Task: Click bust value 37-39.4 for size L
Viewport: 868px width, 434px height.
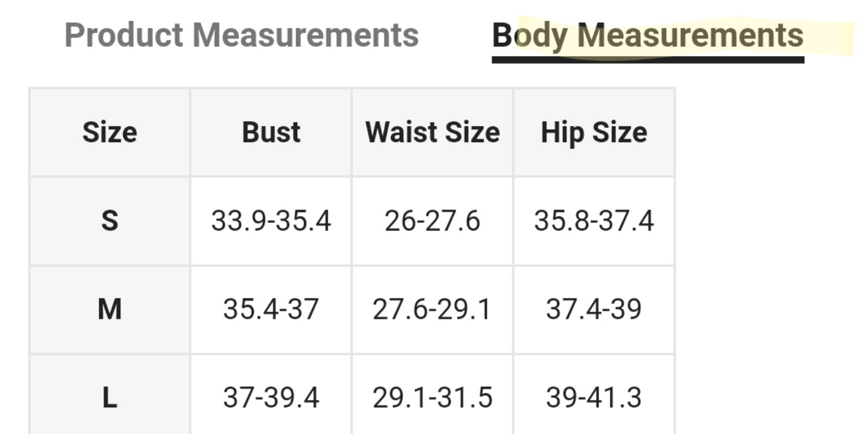Action: click(x=271, y=397)
